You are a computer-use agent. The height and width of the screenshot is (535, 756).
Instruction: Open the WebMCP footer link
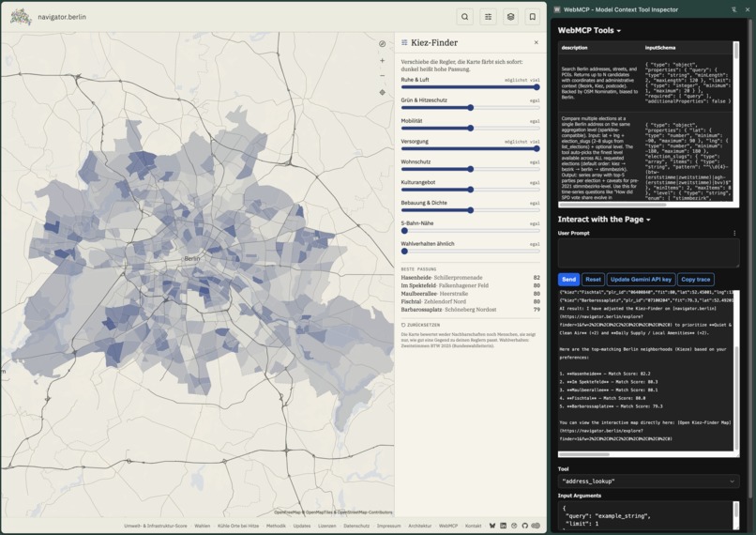click(448, 526)
